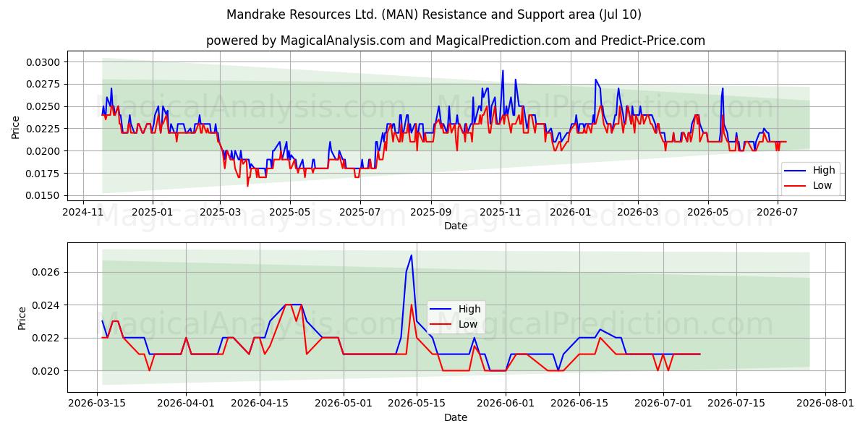Click the 2025-09 x-axis tick label

coord(430,212)
